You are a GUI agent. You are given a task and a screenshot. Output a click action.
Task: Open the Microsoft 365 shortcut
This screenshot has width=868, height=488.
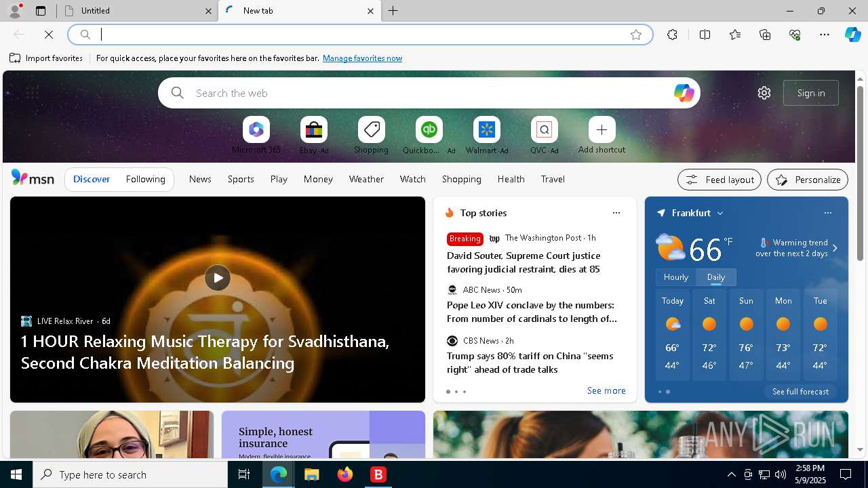coord(256,135)
